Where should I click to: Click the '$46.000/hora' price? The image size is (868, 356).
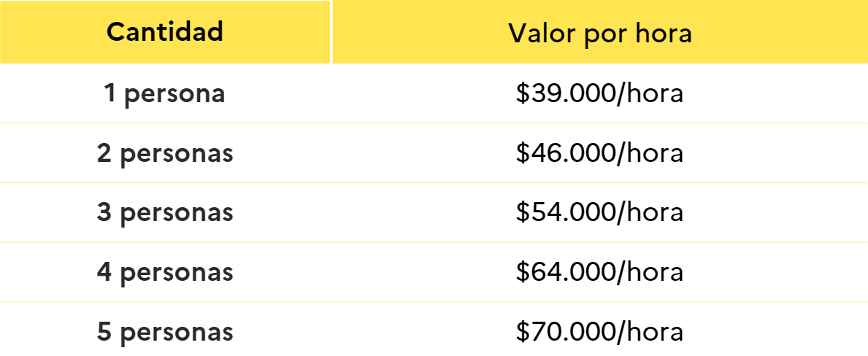[x=599, y=153]
